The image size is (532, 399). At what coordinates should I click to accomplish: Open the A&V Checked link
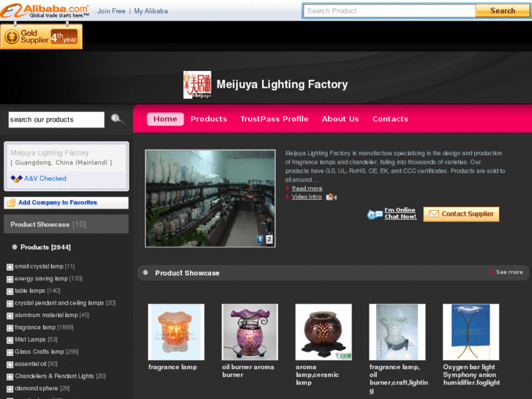[x=45, y=179]
